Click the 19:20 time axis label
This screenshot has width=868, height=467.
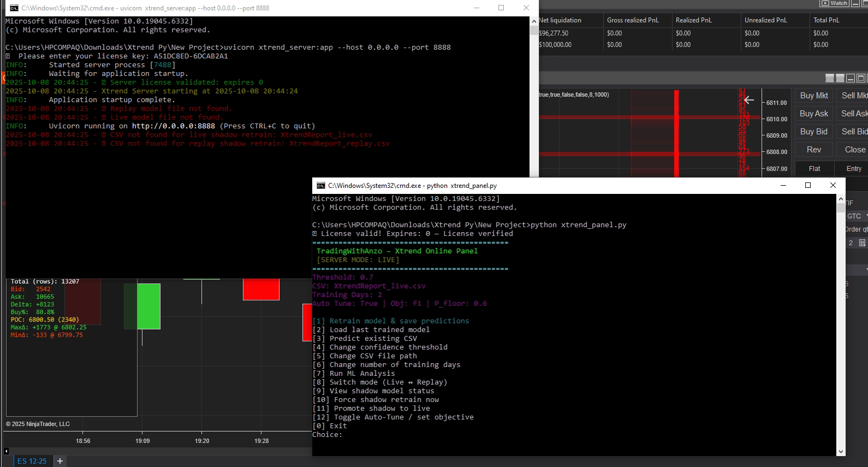click(x=202, y=441)
